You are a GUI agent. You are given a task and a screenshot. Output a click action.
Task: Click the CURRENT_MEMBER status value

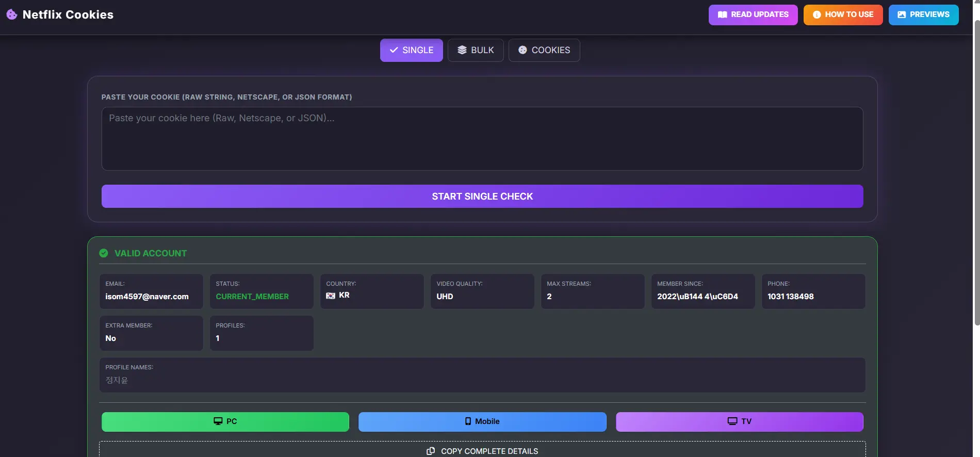[252, 297]
